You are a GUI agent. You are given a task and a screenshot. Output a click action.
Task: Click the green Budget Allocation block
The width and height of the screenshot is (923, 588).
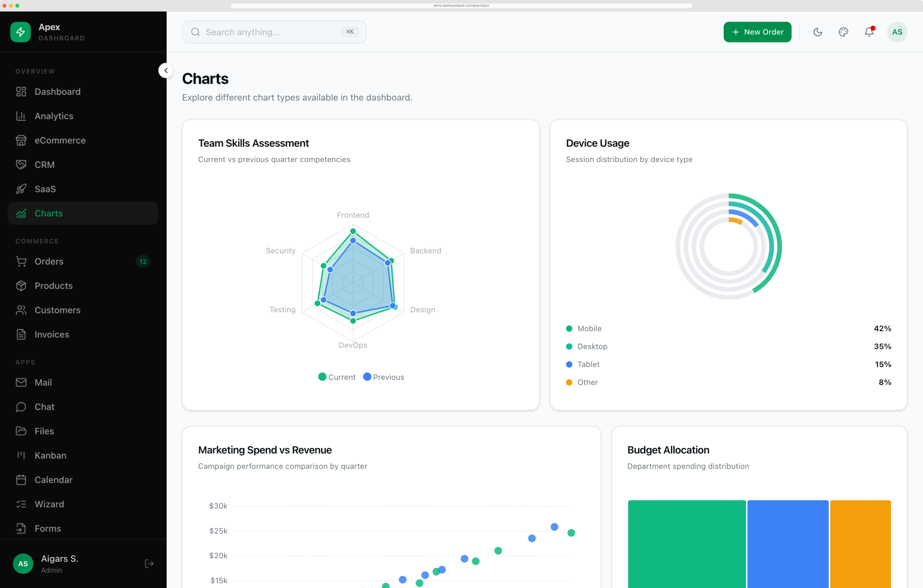point(686,544)
